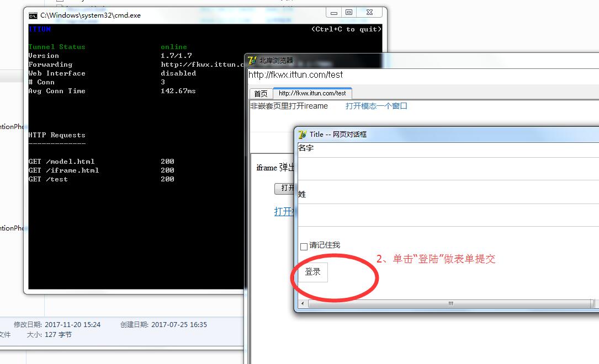Click the partially hidden 打开 button in iframe

coord(285,189)
